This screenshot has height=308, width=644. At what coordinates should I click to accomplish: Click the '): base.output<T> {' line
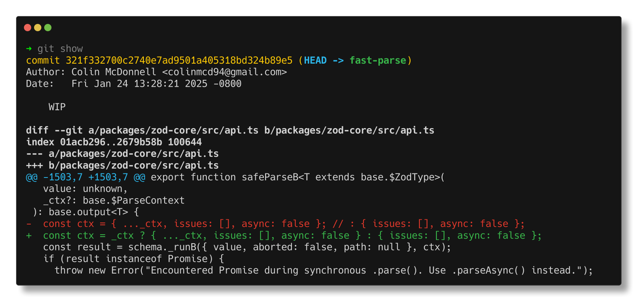click(x=85, y=212)
